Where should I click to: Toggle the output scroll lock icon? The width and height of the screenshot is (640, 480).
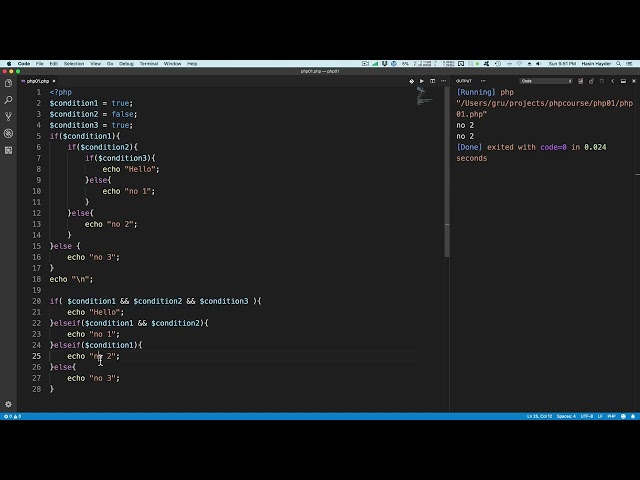pos(591,81)
